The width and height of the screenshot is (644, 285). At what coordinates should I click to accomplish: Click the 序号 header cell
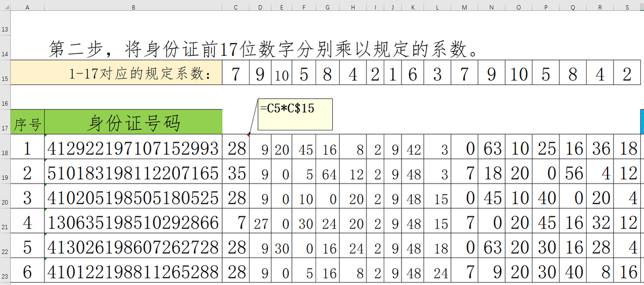[27, 122]
